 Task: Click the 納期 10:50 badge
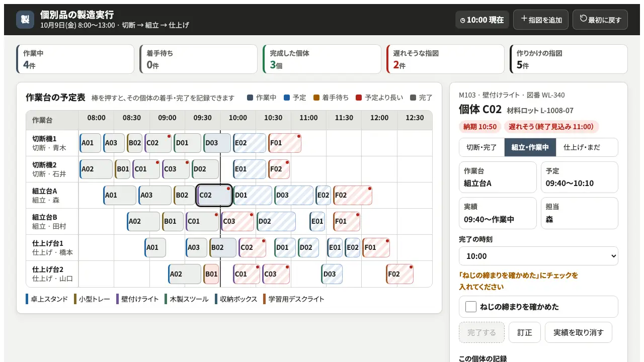click(x=480, y=127)
